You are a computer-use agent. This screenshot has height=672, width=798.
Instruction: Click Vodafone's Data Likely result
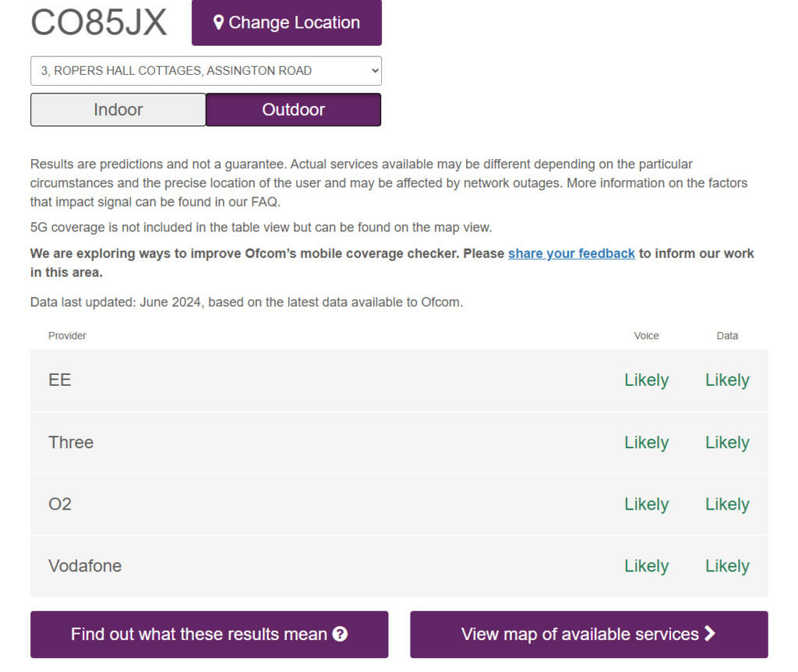[727, 566]
